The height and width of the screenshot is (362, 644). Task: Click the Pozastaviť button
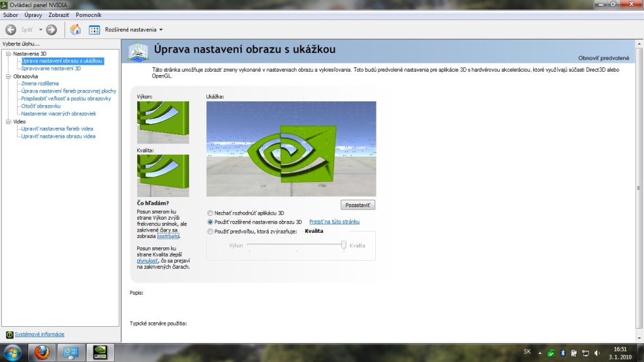pos(358,205)
